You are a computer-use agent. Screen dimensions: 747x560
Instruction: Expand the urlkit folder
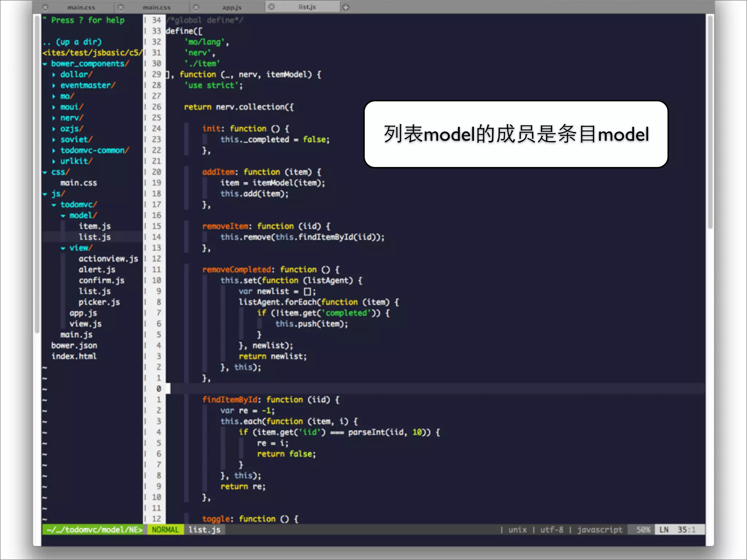54,162
